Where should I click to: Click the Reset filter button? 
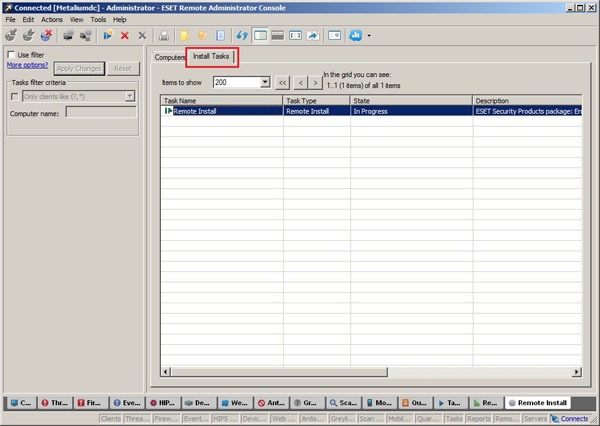pos(123,69)
